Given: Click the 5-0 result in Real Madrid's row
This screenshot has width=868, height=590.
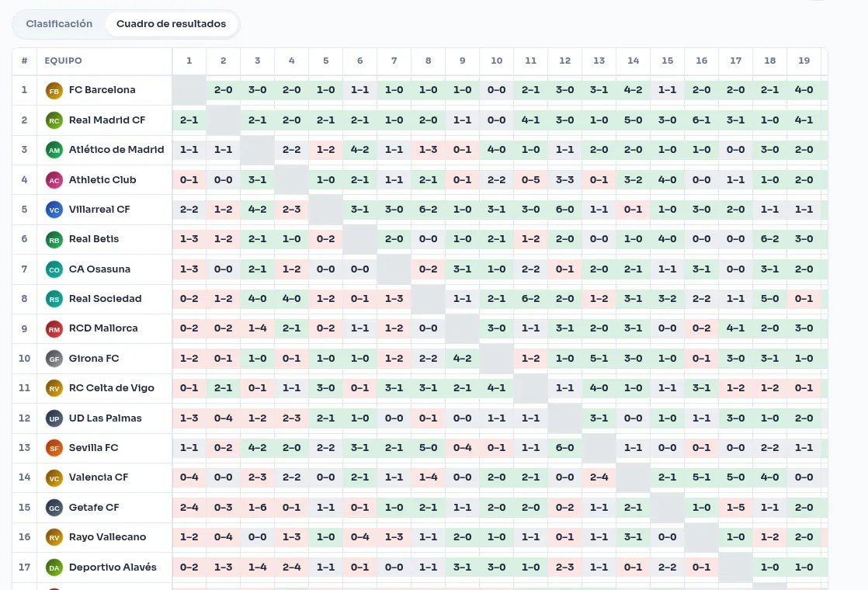Looking at the screenshot, I should [x=634, y=120].
